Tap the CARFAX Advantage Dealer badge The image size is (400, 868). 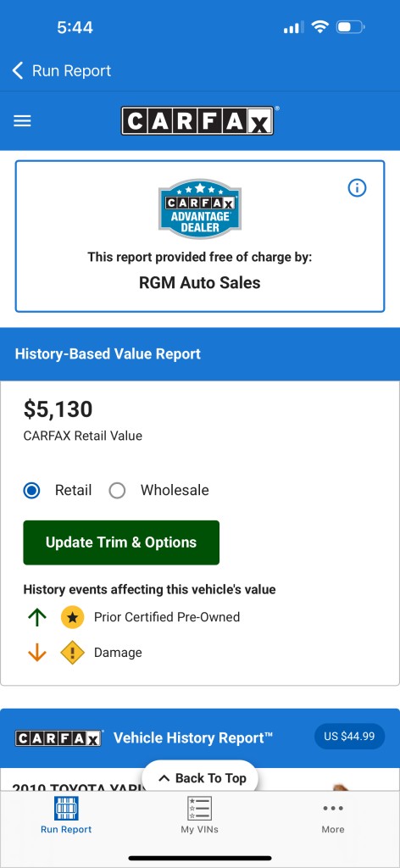(x=200, y=209)
